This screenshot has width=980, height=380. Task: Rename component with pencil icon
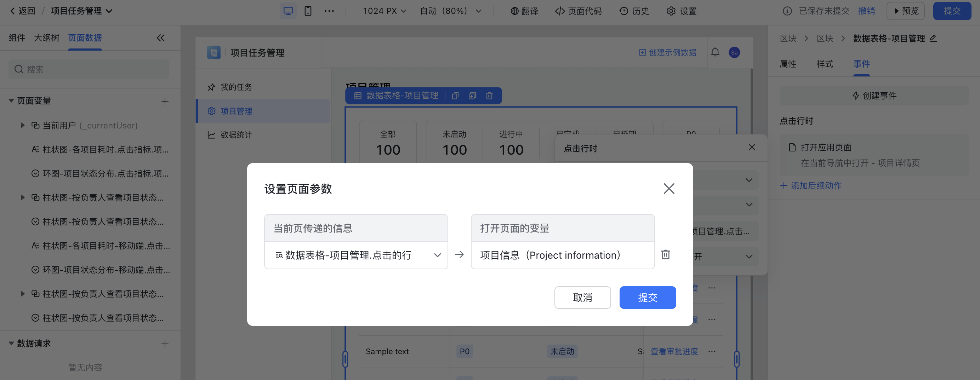933,38
